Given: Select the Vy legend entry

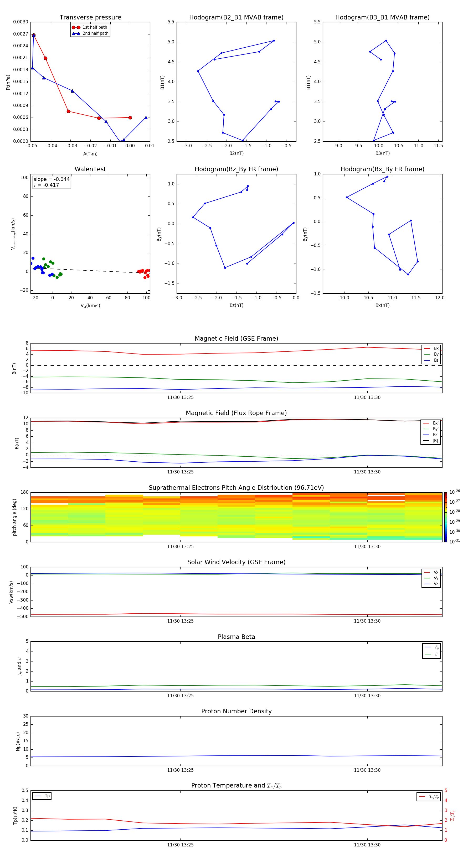Looking at the screenshot, I should [x=431, y=578].
